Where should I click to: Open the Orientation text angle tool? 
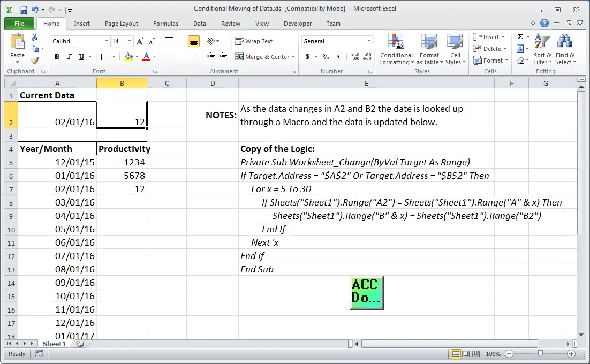click(211, 41)
